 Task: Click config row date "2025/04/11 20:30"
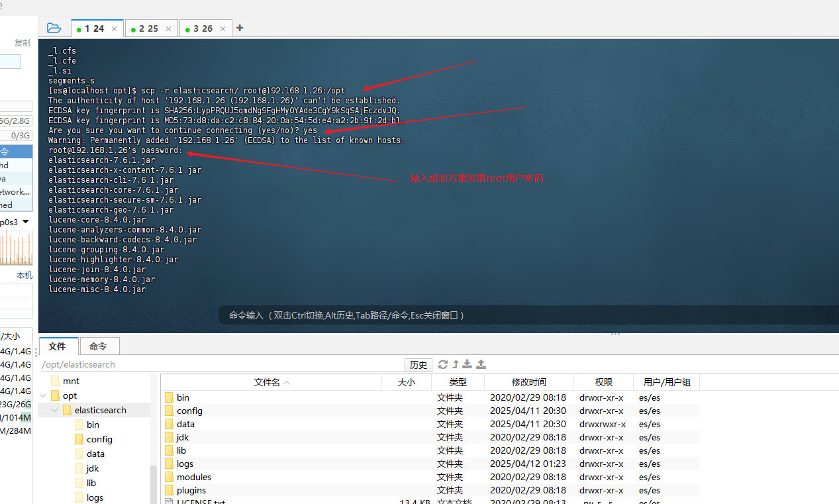528,411
